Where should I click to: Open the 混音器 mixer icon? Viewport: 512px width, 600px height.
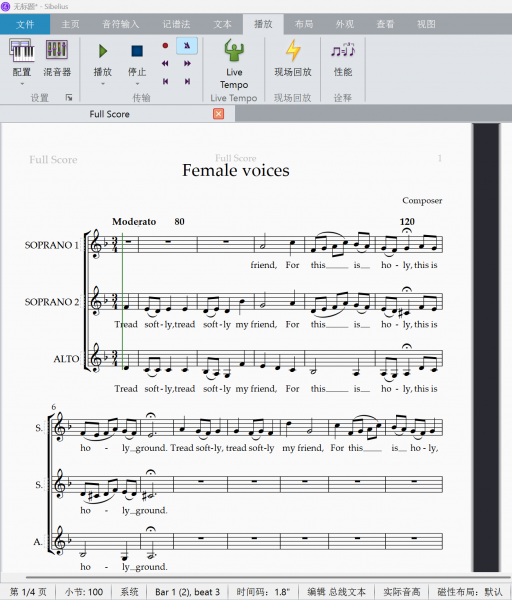tap(57, 49)
